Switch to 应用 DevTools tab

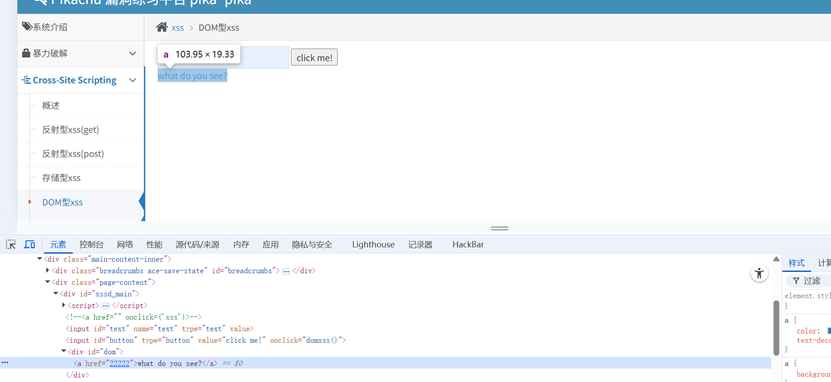[x=270, y=244]
